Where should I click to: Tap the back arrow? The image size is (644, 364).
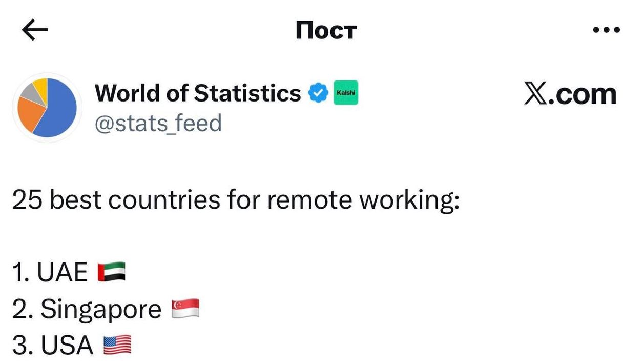(x=35, y=31)
